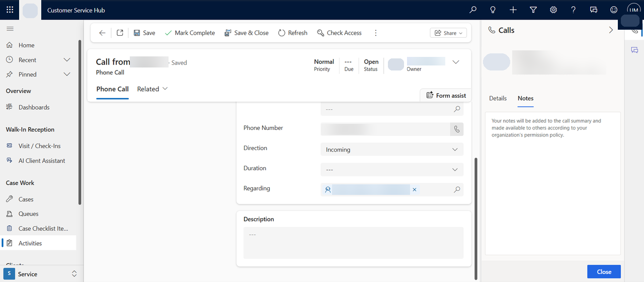Go back using the arrow button
The image size is (644, 282).
(102, 33)
